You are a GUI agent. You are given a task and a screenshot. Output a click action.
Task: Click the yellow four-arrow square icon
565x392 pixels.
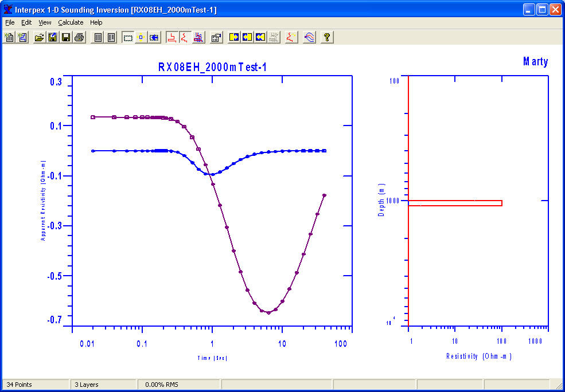pyautogui.click(x=141, y=37)
